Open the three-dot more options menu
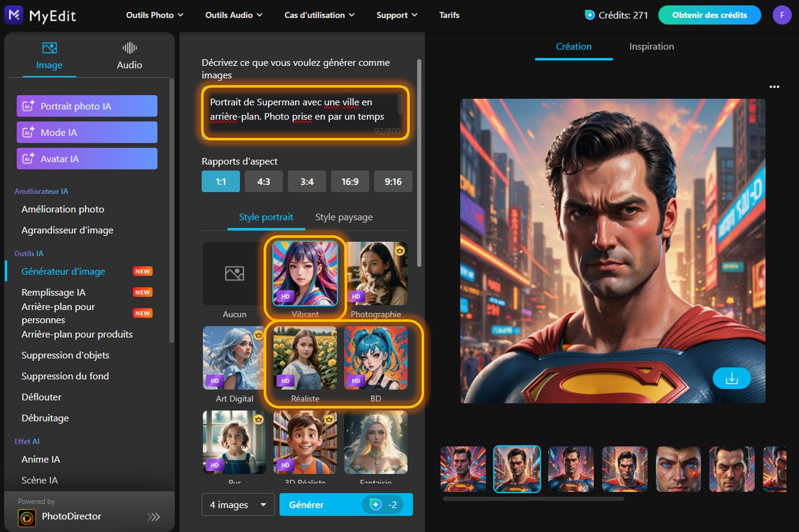 (x=774, y=87)
